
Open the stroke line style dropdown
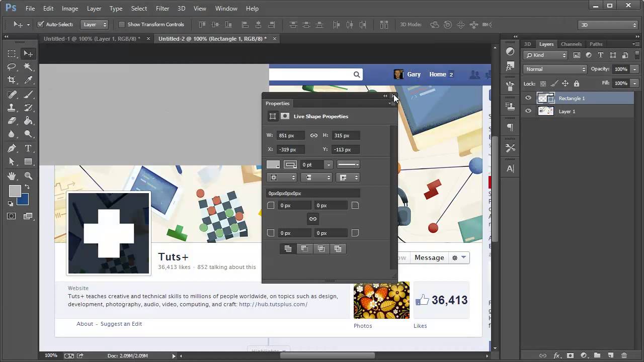tap(348, 164)
